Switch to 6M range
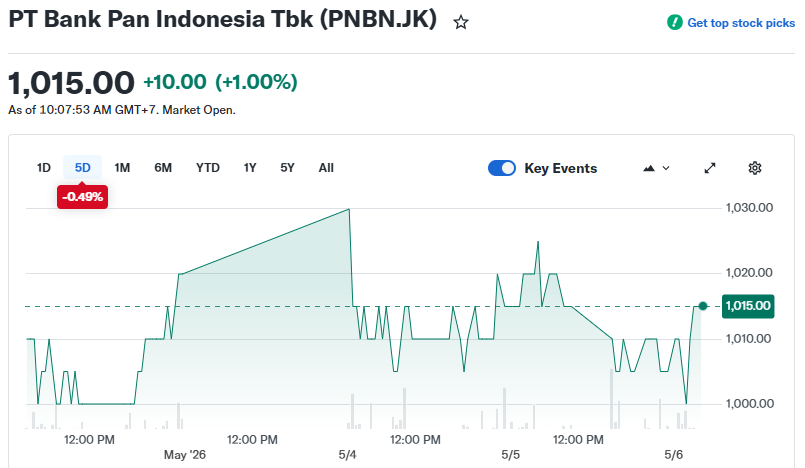 coord(163,168)
